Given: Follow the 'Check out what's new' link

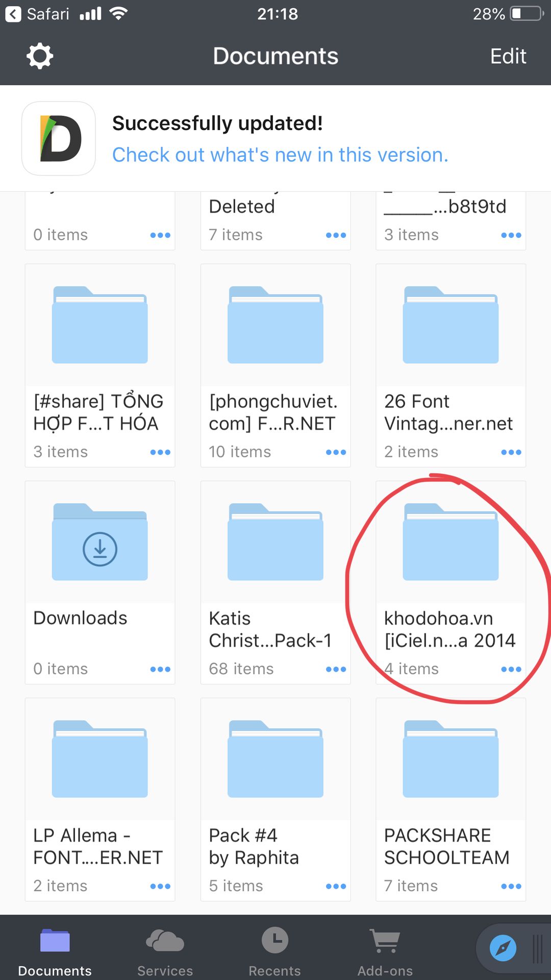Looking at the screenshot, I should click(x=280, y=155).
